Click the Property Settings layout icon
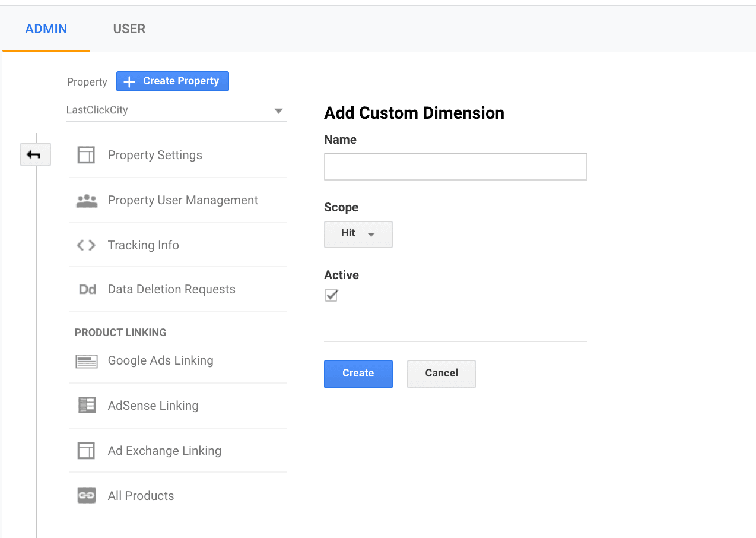Image resolution: width=756 pixels, height=538 pixels. pos(87,156)
